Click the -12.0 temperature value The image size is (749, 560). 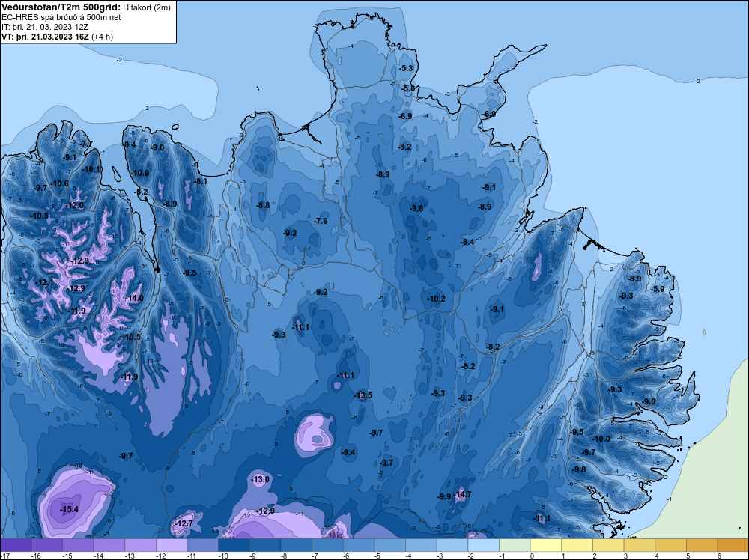click(x=75, y=205)
